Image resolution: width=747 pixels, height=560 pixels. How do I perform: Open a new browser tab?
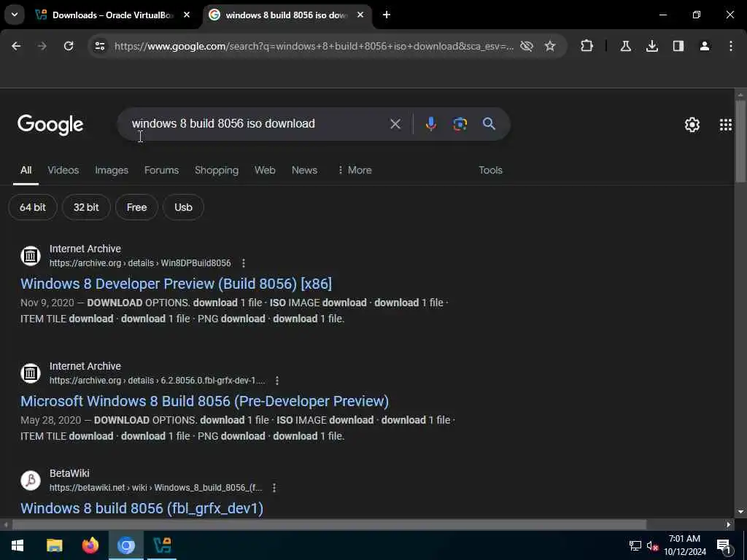[x=387, y=15]
